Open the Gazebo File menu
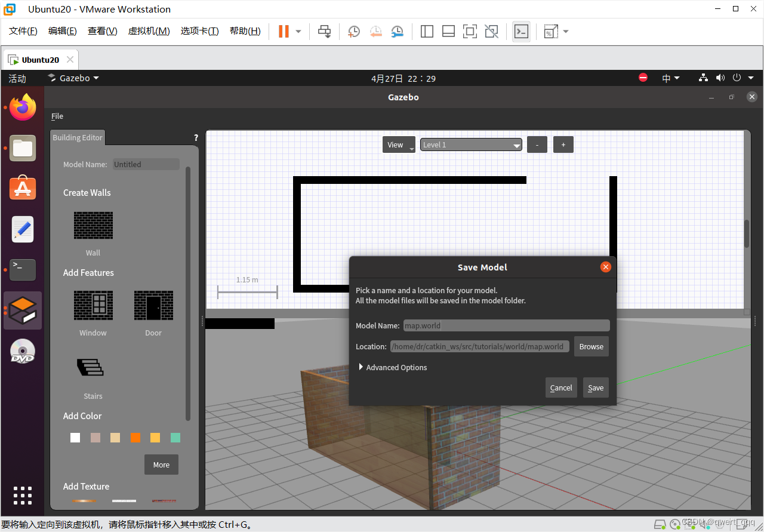 (x=57, y=116)
